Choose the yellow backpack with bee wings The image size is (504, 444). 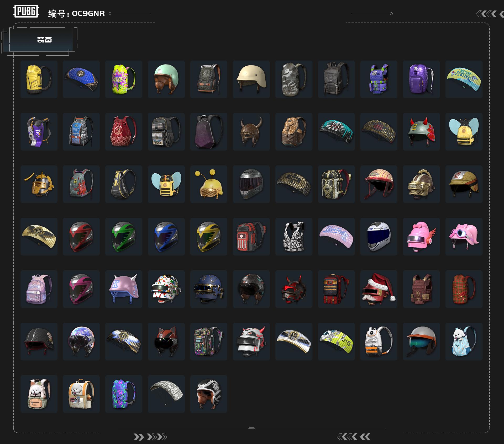pyautogui.click(x=464, y=132)
